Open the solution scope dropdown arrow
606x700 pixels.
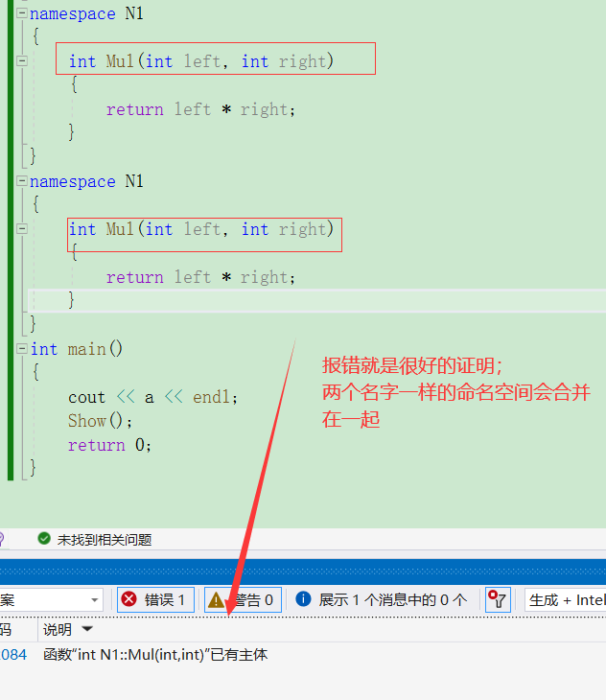pyautogui.click(x=95, y=600)
